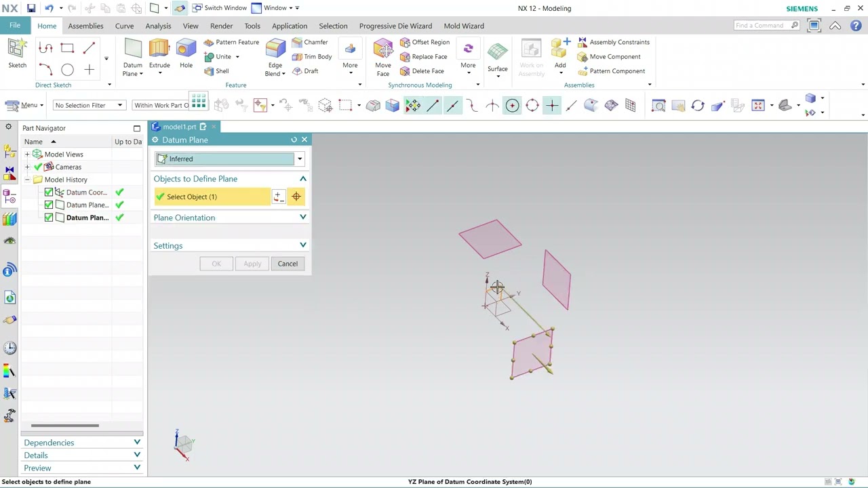Draw a circle in Direct Sketch
868x488 pixels.
(x=67, y=70)
